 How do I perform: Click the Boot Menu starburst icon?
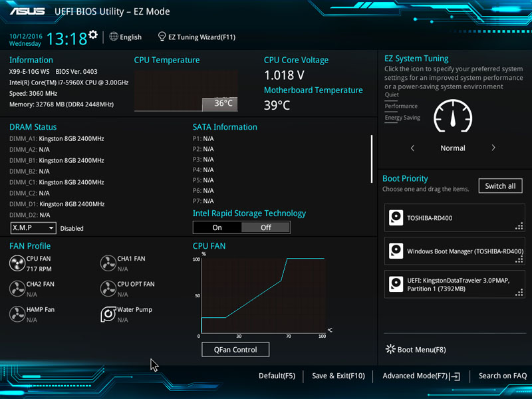click(390, 349)
